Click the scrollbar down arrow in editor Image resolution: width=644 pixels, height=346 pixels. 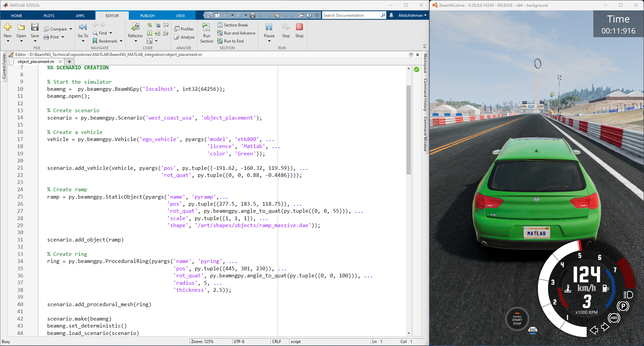pos(409,333)
